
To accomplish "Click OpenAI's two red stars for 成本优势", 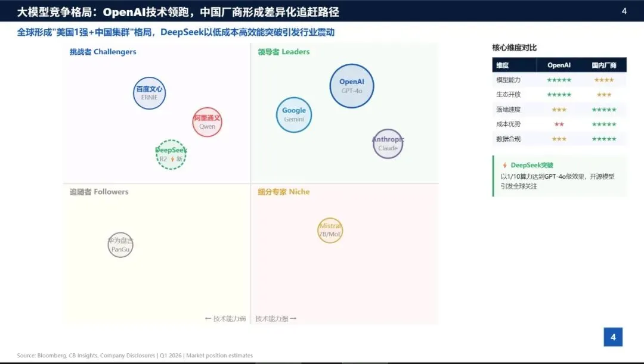I will coord(559,124).
